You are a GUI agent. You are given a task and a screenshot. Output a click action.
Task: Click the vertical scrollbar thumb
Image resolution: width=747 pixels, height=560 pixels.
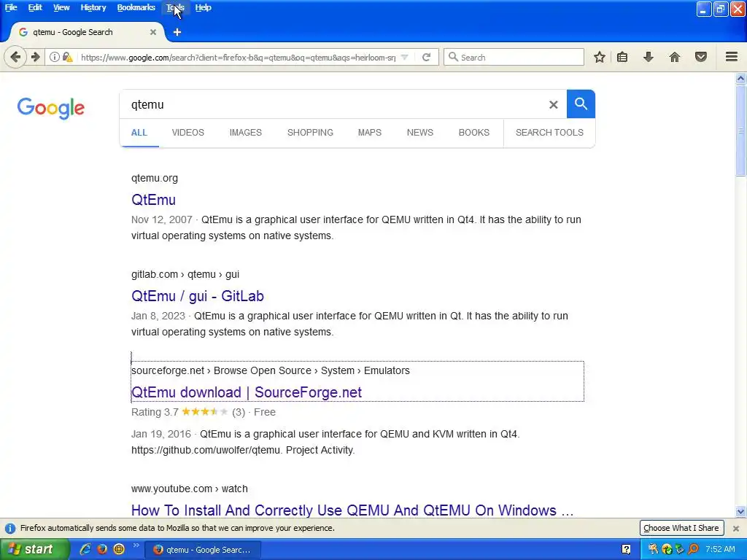(740, 131)
